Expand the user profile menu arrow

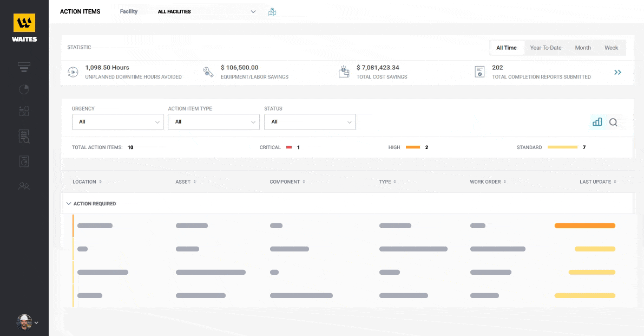click(36, 323)
